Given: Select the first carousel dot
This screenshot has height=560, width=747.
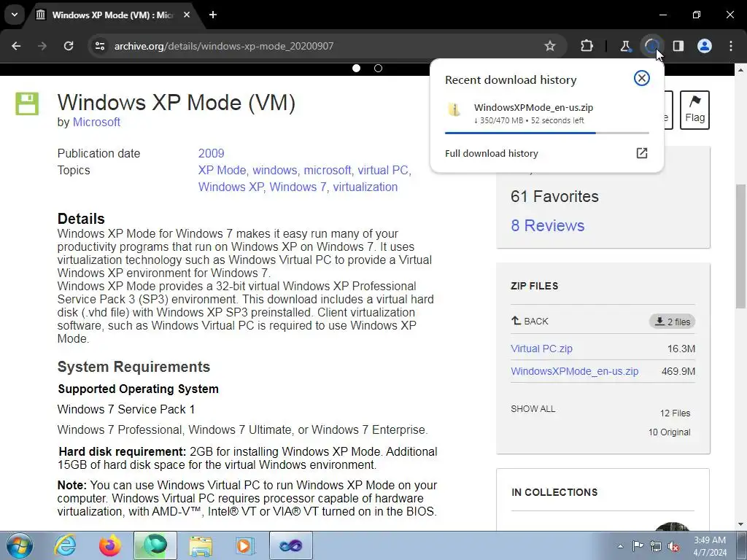Looking at the screenshot, I should point(356,68).
